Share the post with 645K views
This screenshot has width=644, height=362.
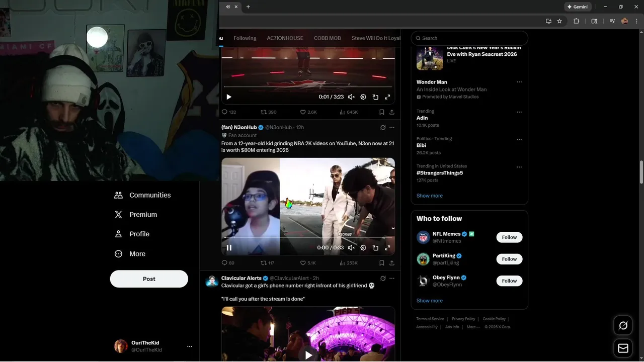pos(391,112)
